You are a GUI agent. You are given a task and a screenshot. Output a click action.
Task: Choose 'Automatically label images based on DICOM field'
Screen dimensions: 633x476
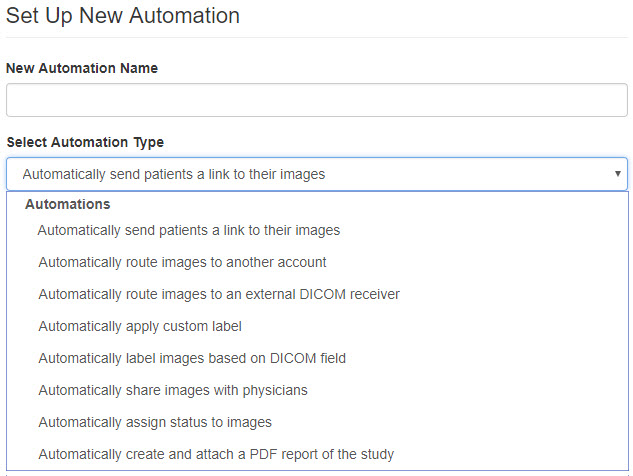point(192,358)
